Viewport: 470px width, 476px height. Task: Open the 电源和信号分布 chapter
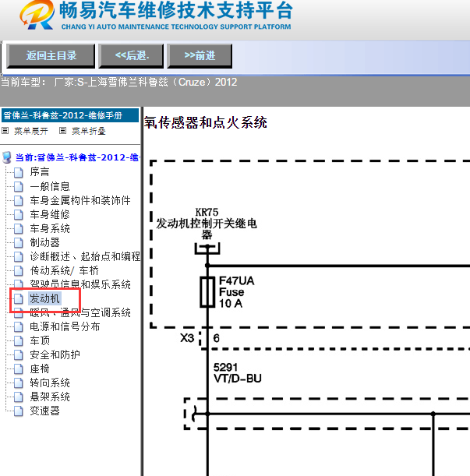[65, 326]
